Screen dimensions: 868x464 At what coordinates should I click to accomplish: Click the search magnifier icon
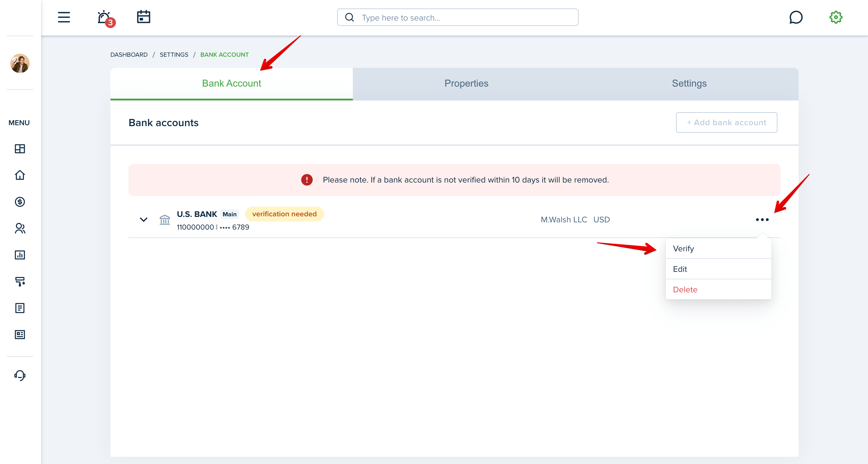(x=349, y=17)
